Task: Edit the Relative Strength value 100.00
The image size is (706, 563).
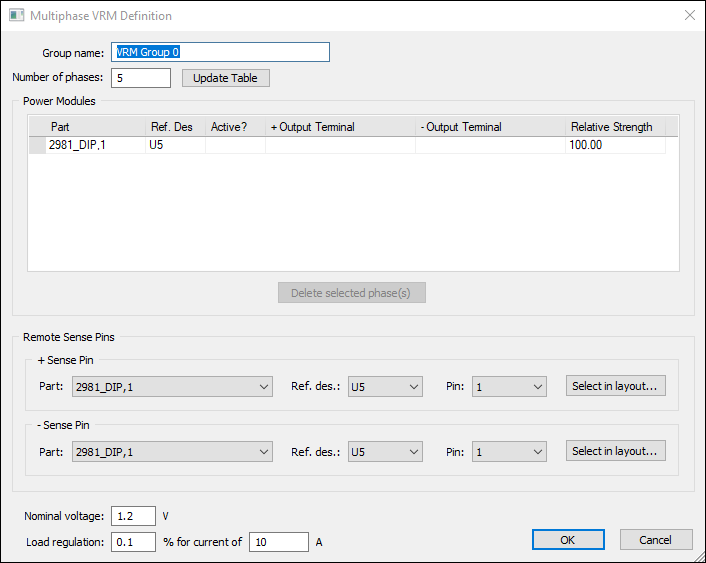Action: click(x=615, y=145)
